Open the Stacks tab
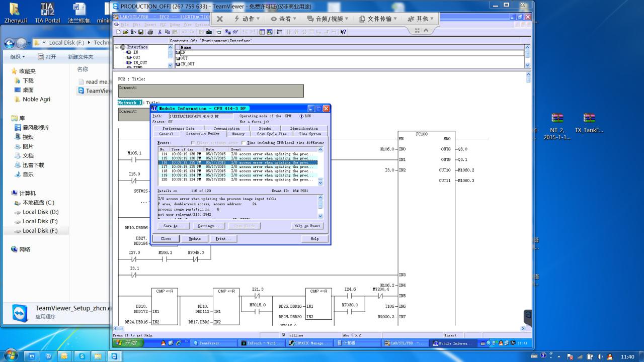Image resolution: width=644 pixels, height=362 pixels. (265, 128)
